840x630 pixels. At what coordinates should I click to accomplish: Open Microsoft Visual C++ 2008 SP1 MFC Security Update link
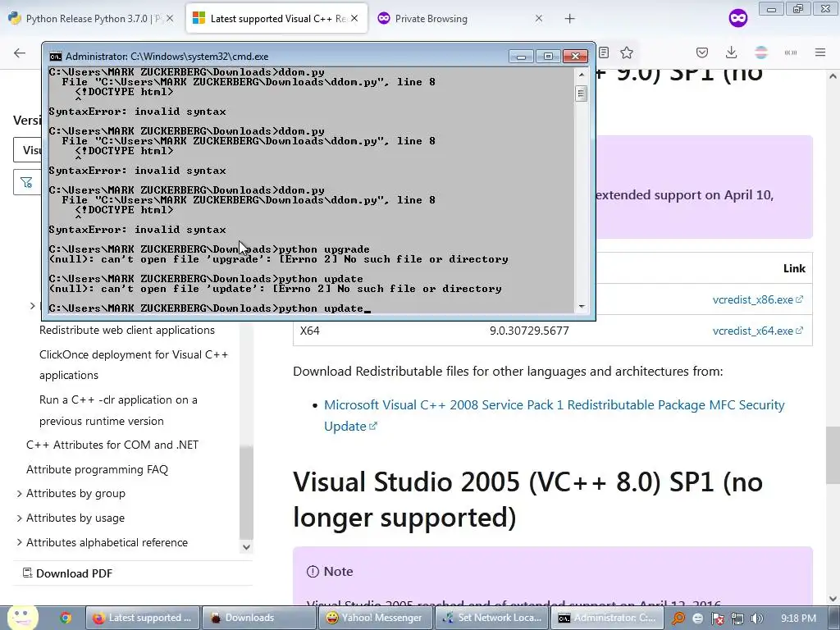click(554, 415)
